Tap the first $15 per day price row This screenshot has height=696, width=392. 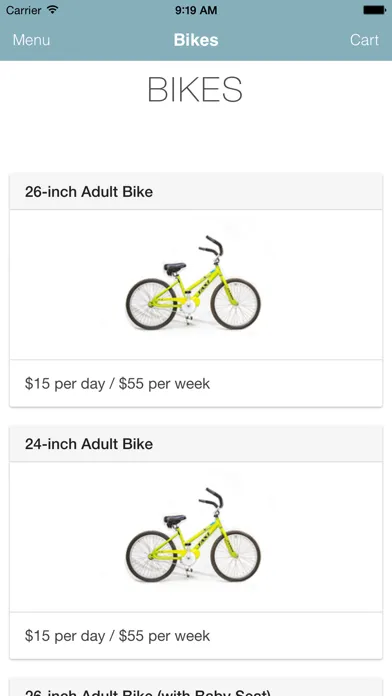click(196, 384)
